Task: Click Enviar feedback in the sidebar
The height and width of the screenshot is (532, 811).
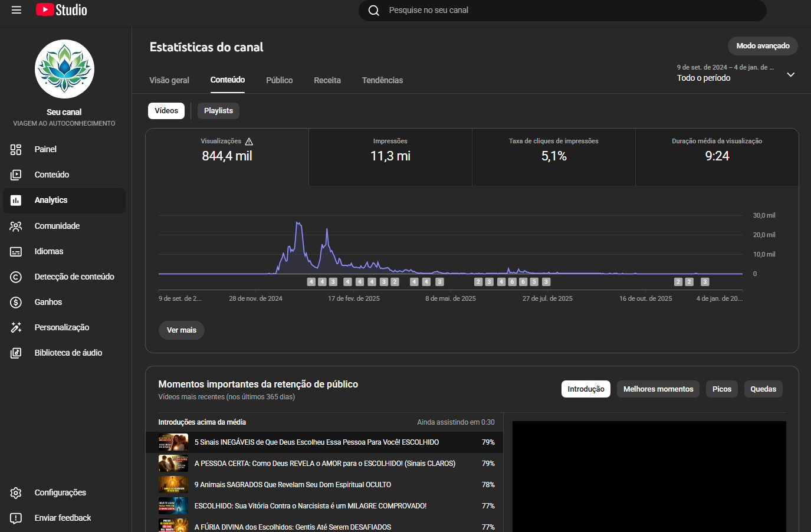Action: 64,518
